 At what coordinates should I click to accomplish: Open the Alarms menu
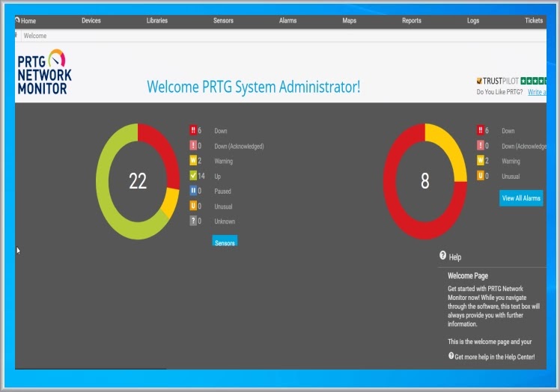287,21
